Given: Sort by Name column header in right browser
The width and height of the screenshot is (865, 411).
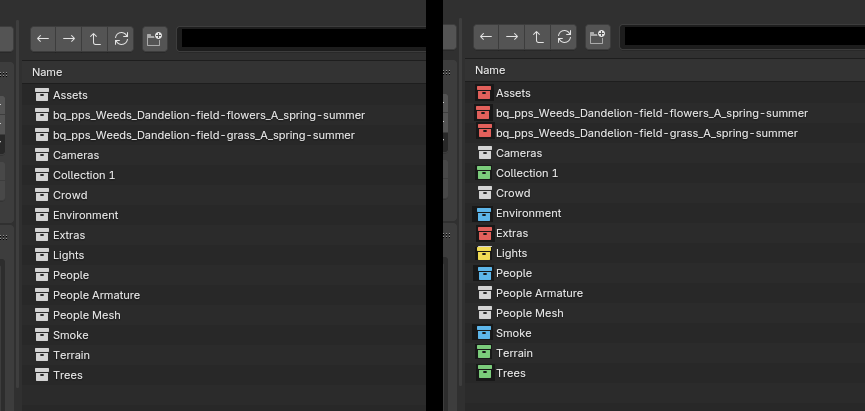Looking at the screenshot, I should point(490,70).
